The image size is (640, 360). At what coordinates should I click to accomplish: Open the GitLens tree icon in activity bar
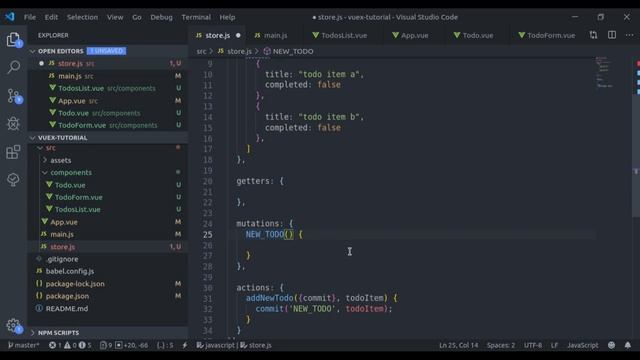[13, 180]
